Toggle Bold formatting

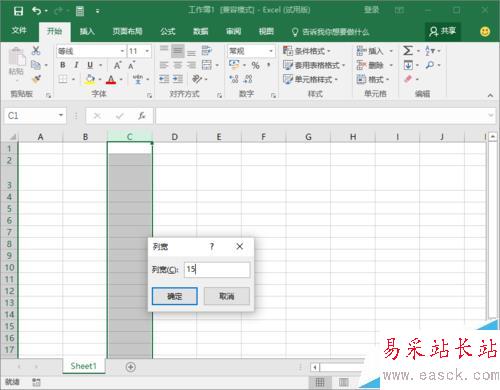63,65
